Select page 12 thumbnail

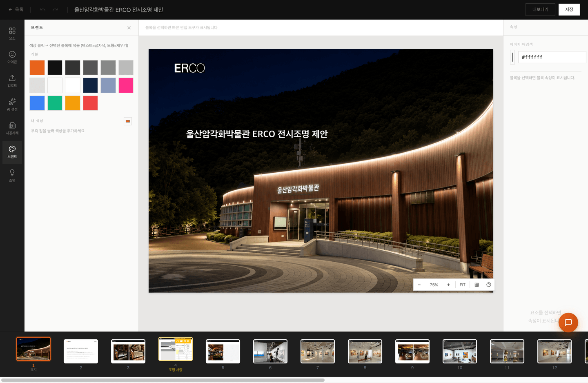(555, 351)
